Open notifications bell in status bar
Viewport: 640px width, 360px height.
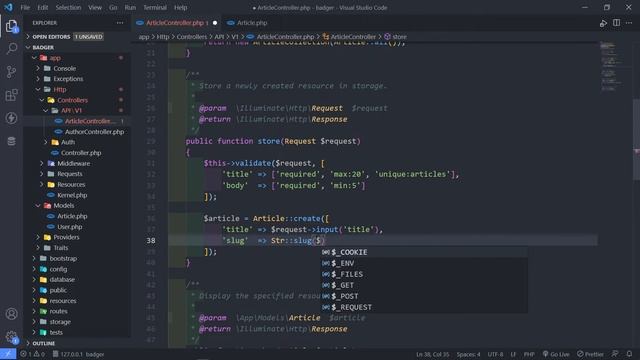(629, 354)
